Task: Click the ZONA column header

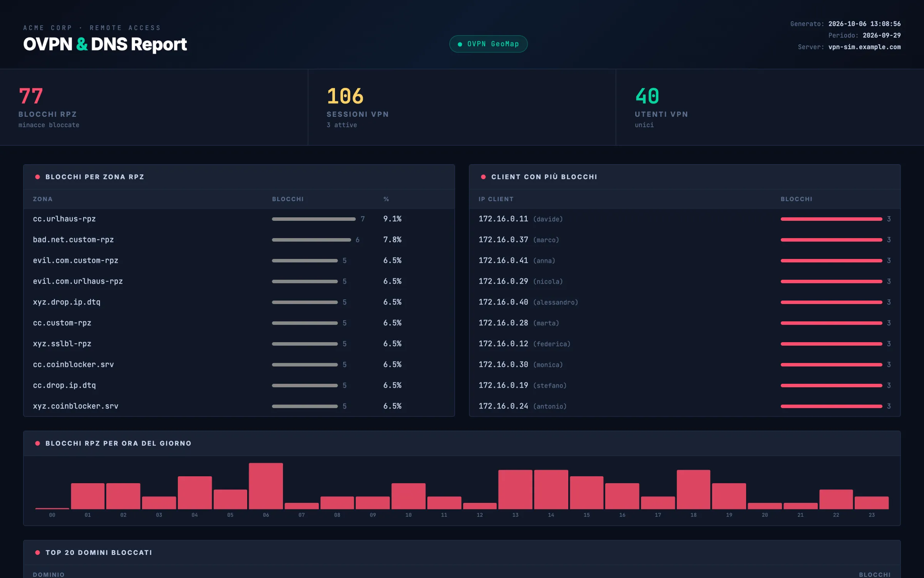Action: click(x=43, y=199)
